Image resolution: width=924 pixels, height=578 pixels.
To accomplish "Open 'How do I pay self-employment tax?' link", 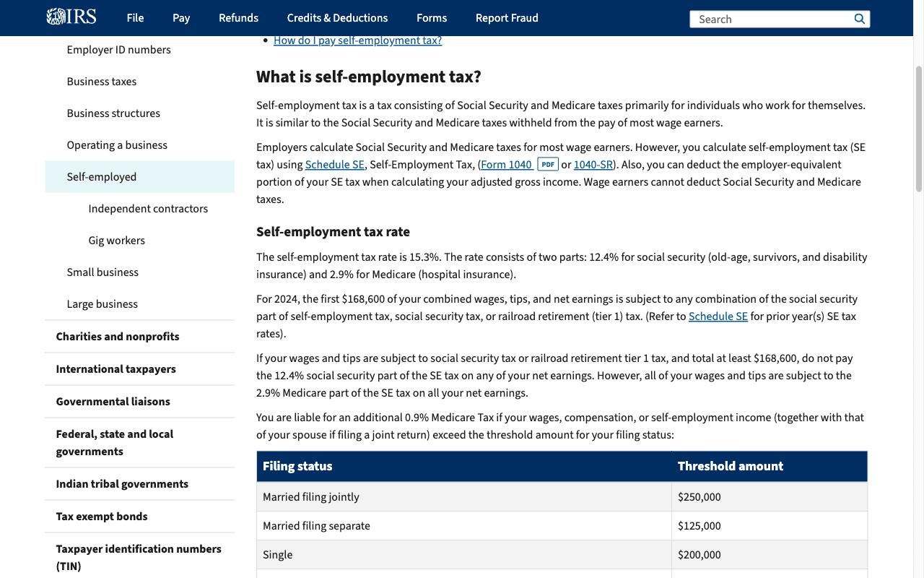I will click(357, 40).
